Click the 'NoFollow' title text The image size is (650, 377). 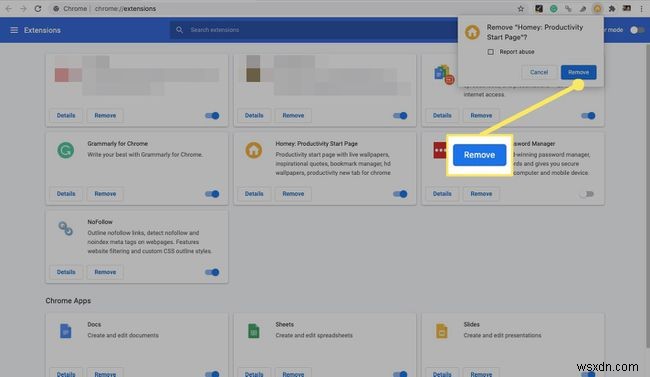point(100,222)
